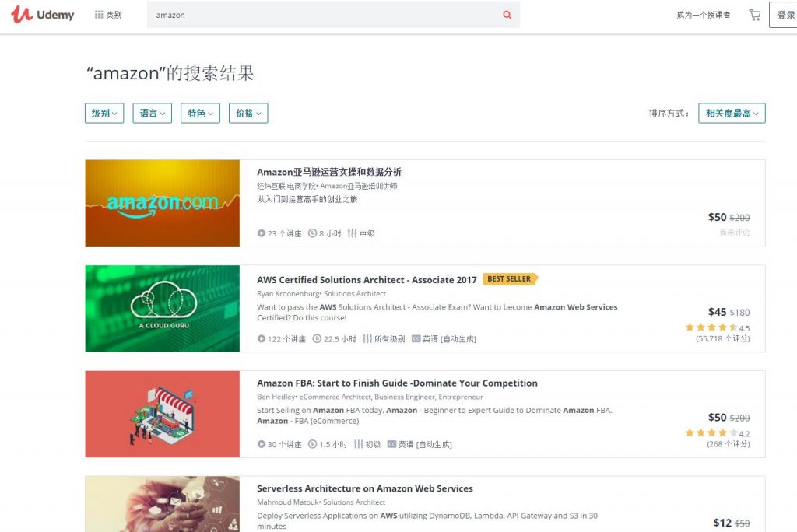Click the search field containing amazon
This screenshot has height=532, width=797.
pyautogui.click(x=323, y=15)
